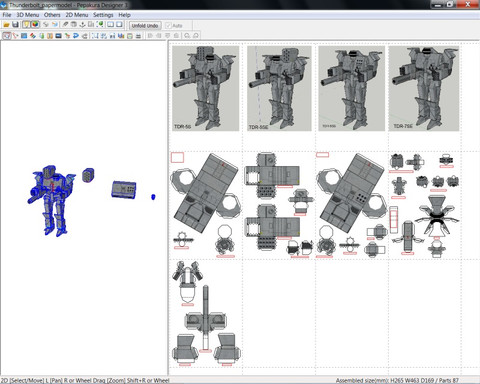The height and width of the screenshot is (384, 480).
Task: Save the project using the floppy disk icon
Action: pos(15,25)
